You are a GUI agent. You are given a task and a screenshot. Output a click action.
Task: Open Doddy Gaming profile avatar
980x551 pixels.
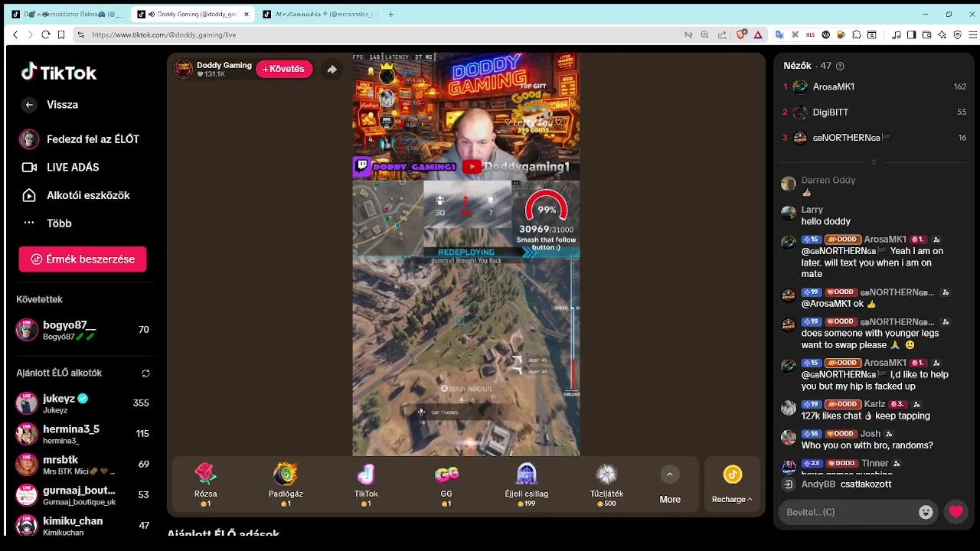pyautogui.click(x=184, y=69)
